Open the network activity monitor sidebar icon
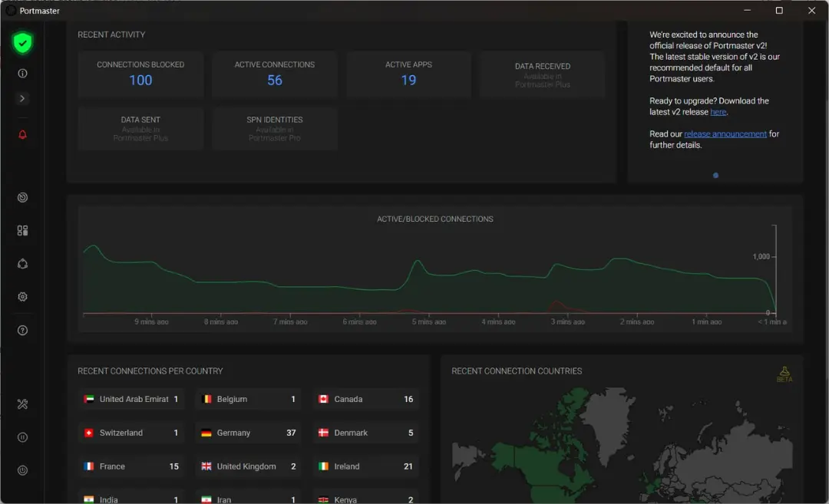 tap(22, 198)
